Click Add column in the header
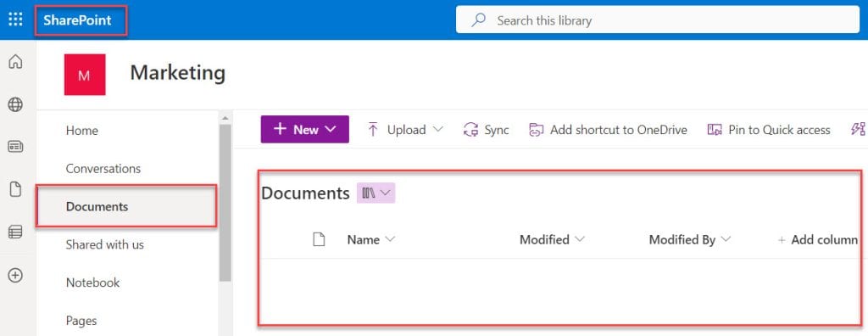Image resolution: width=868 pixels, height=336 pixels. pyautogui.click(x=818, y=239)
